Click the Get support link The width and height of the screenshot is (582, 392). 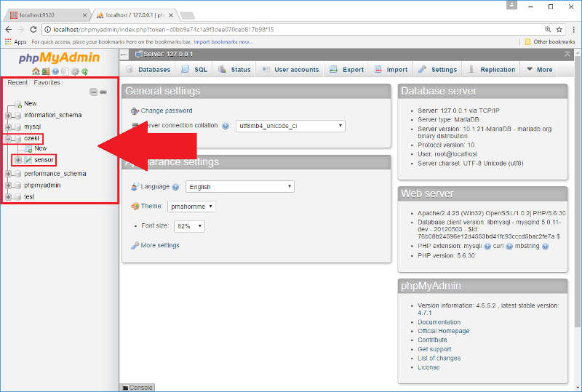(434, 349)
